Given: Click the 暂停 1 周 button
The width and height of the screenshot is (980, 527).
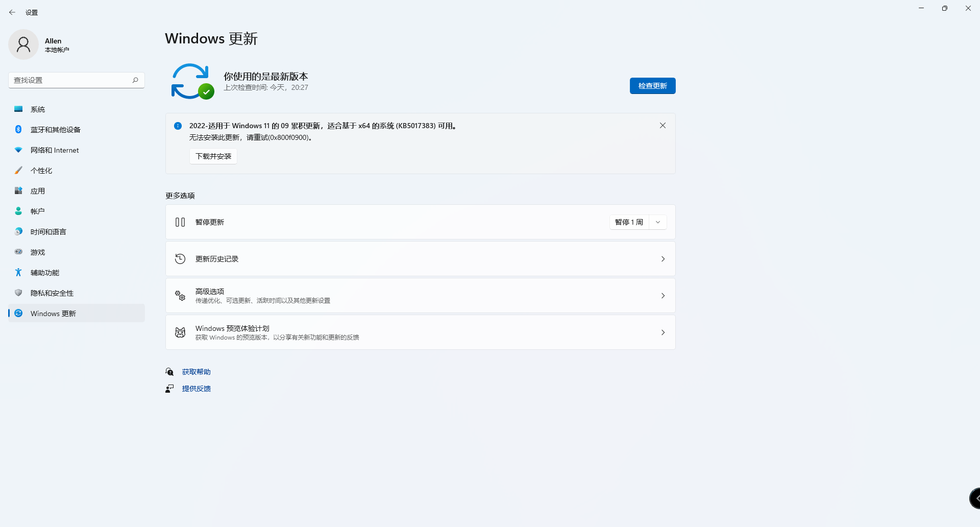Looking at the screenshot, I should click(629, 222).
